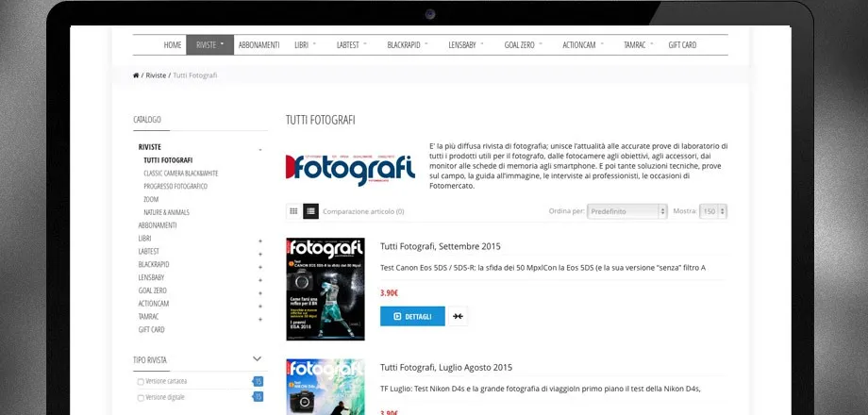The height and width of the screenshot is (415, 868).
Task: Click compare icon for Settembre 2015 issue
Action: click(x=458, y=316)
